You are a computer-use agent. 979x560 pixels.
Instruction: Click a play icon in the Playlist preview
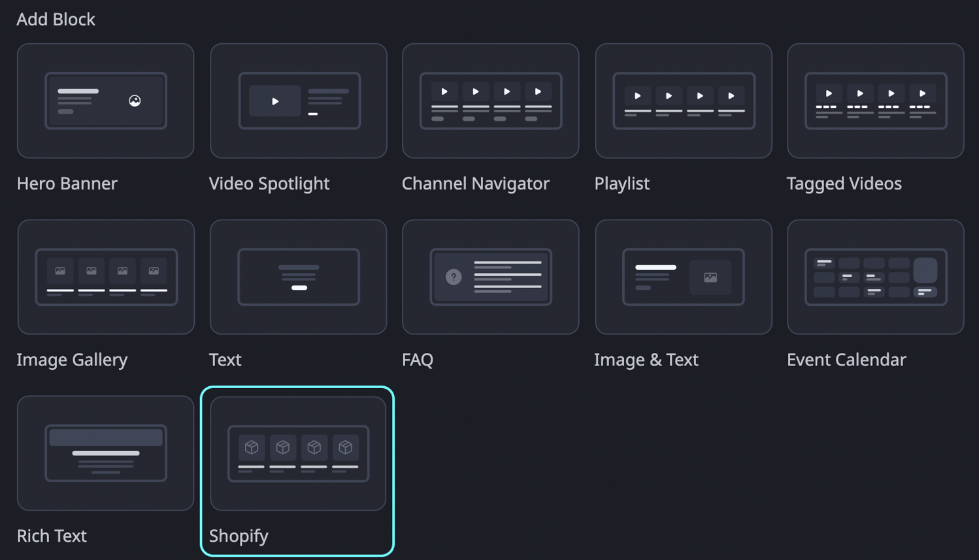[637, 94]
